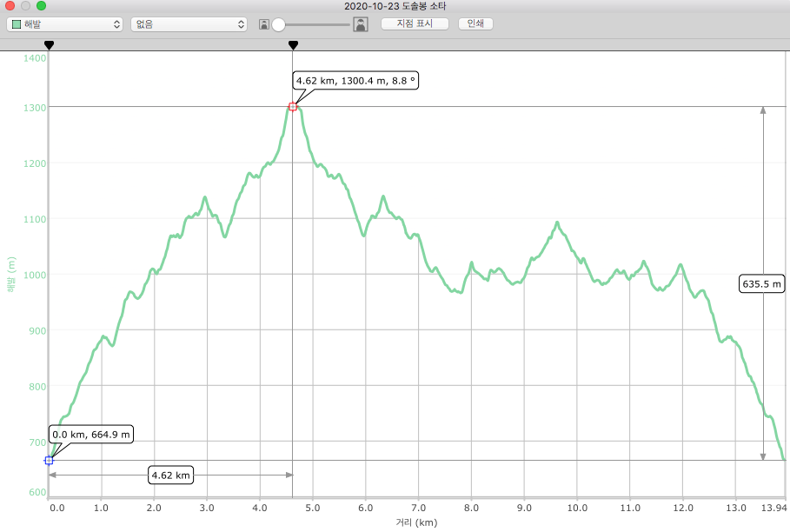This screenshot has height=532, width=790.
Task: Click the 635.5 m elevation difference label
Action: pos(762,283)
